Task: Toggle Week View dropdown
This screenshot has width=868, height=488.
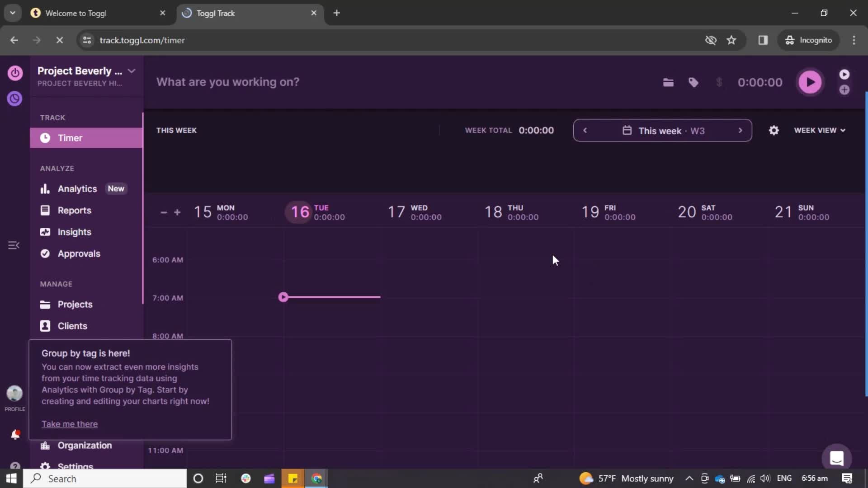Action: click(820, 130)
